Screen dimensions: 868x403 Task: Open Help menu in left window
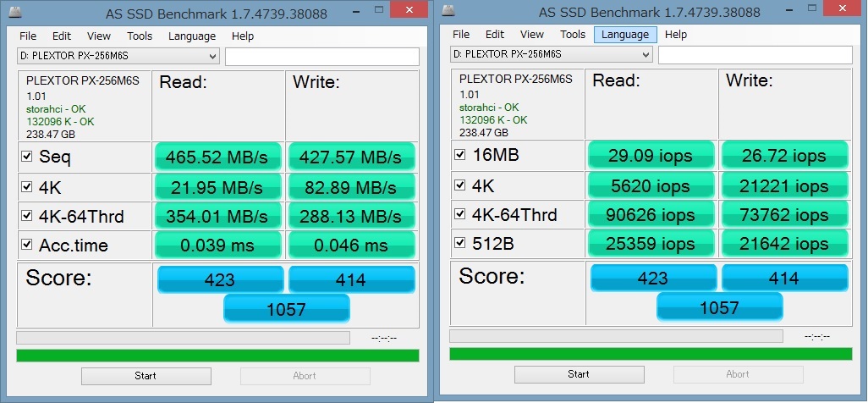point(243,36)
